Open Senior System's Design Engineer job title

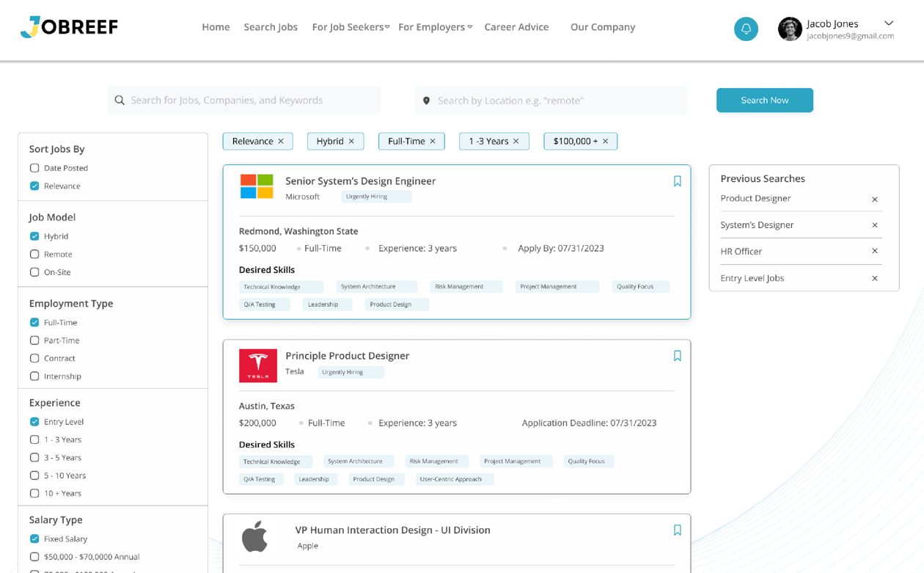pos(360,181)
